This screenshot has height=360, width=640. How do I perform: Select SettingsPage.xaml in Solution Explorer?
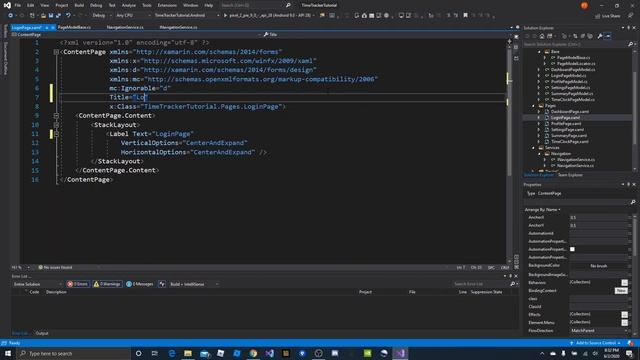[x=567, y=129]
